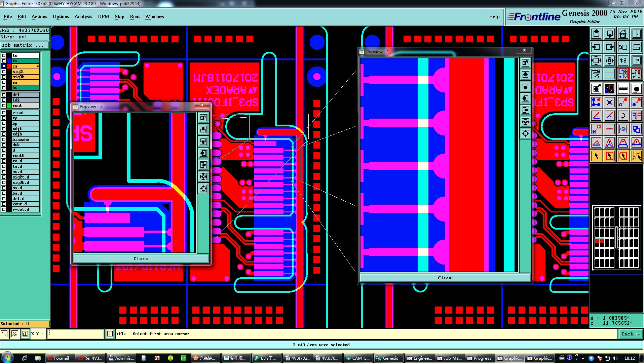Toggle the grid display icon

[x=610, y=74]
